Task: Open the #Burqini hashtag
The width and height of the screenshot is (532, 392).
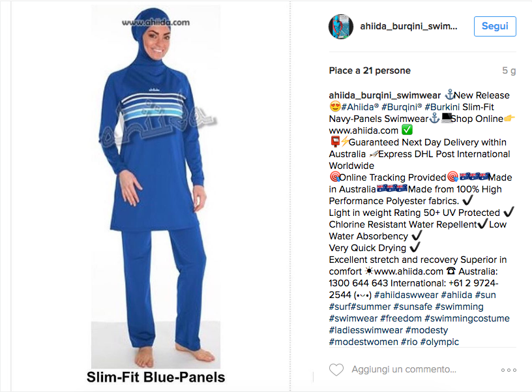Action: tap(402, 107)
